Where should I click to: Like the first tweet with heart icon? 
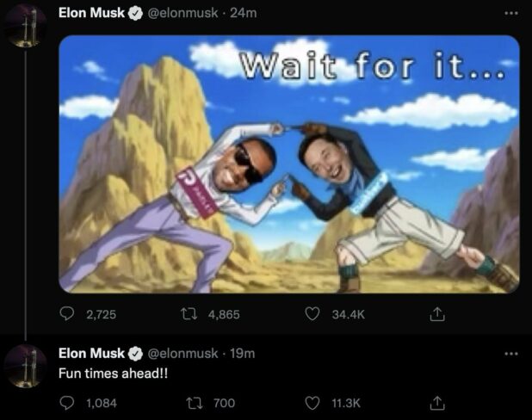pos(312,314)
